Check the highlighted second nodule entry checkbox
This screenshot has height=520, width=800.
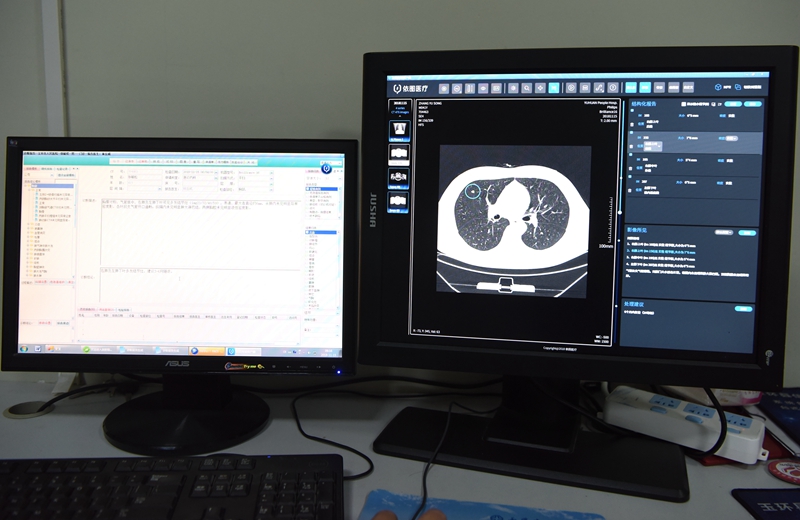[632, 148]
